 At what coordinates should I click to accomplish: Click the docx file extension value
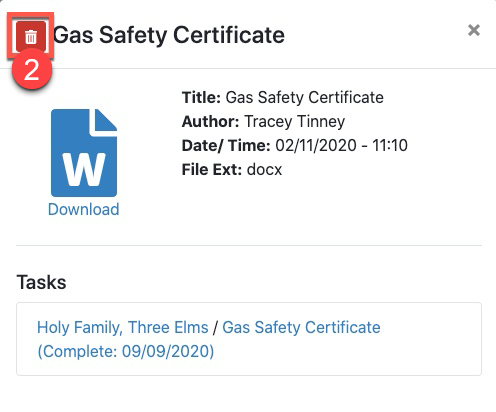coord(264,170)
